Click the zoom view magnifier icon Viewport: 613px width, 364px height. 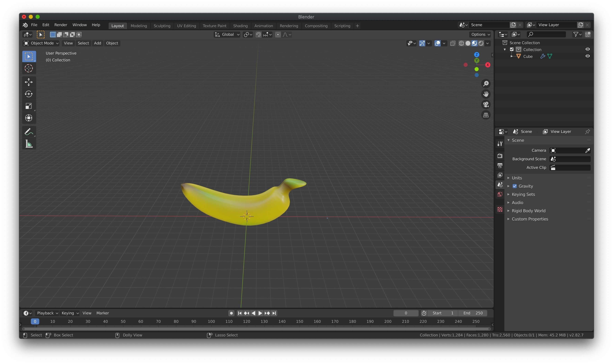coord(486,84)
